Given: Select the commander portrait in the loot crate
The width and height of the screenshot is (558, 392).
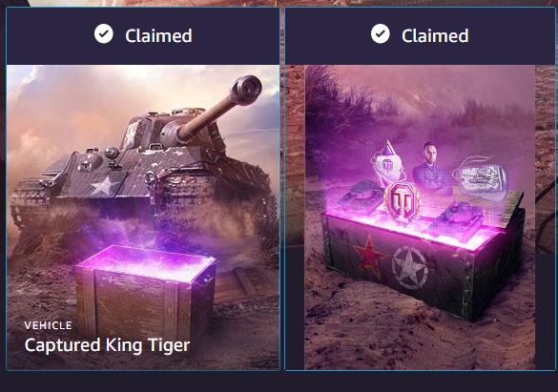Looking at the screenshot, I should [x=432, y=169].
